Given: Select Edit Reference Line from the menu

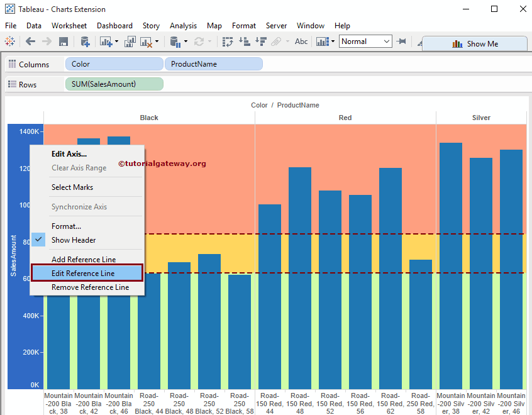Looking at the screenshot, I should coord(87,273).
